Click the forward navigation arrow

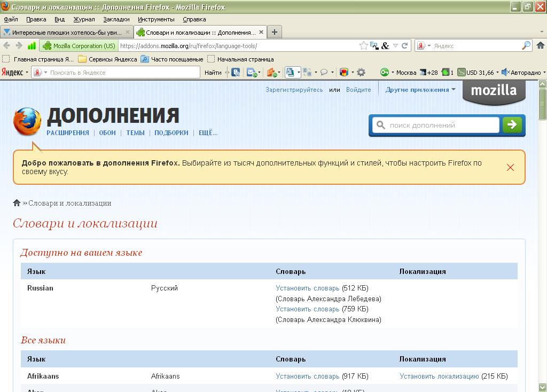click(19, 46)
